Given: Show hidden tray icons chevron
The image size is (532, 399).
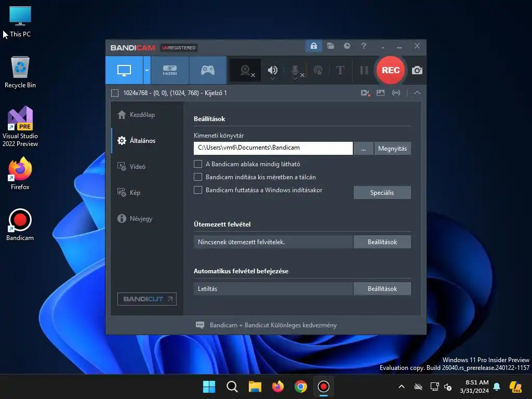Looking at the screenshot, I should (402, 387).
